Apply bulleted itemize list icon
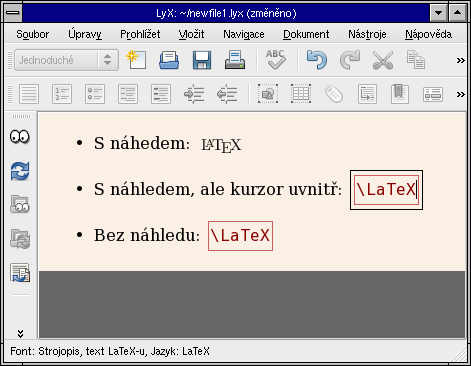The width and height of the screenshot is (471, 366). (95, 94)
